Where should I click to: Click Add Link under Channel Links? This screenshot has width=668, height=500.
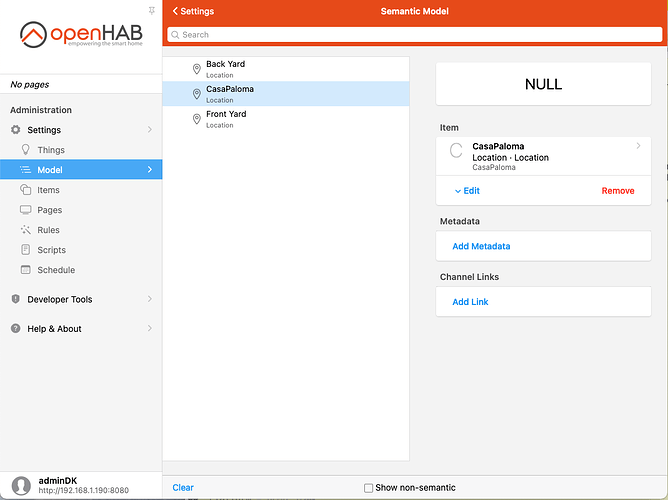click(470, 302)
